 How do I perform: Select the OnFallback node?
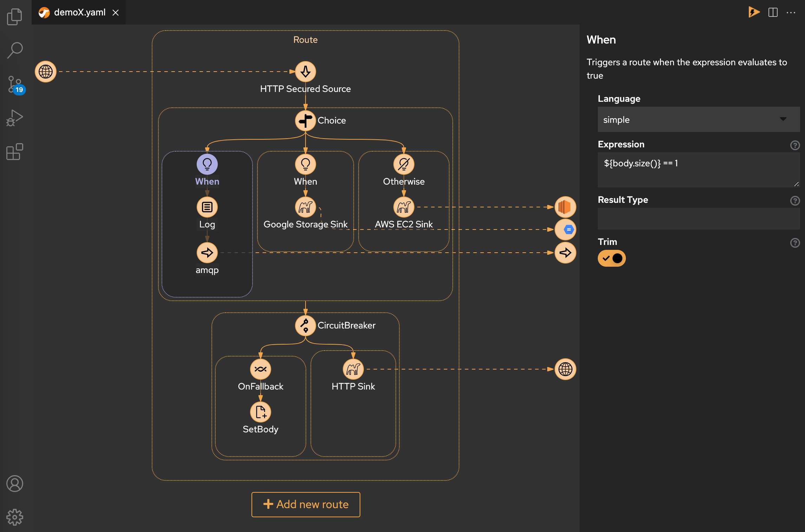[x=261, y=369]
